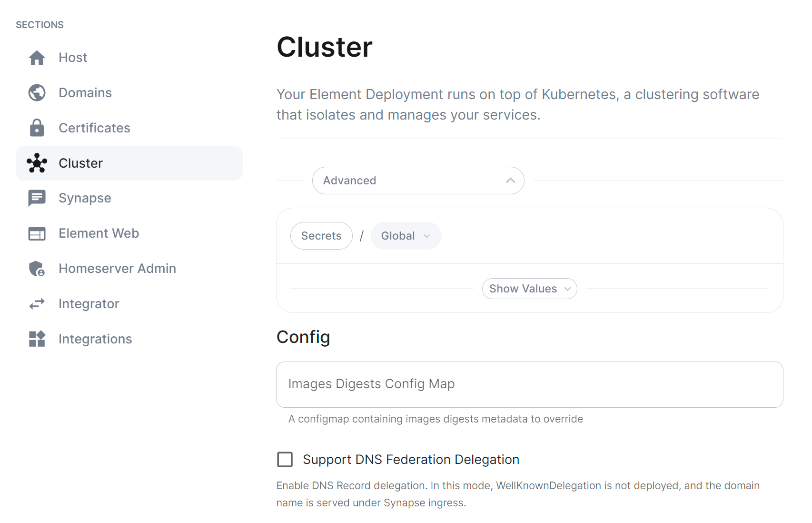Click the Integrations widgets icon
Image resolution: width=812 pixels, height=523 pixels.
[x=37, y=339]
